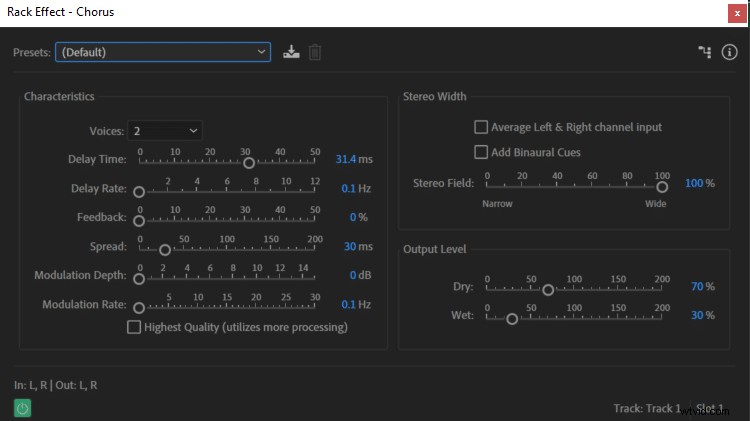Save the current settings as a preset
The width and height of the screenshot is (750, 421).
[291, 52]
